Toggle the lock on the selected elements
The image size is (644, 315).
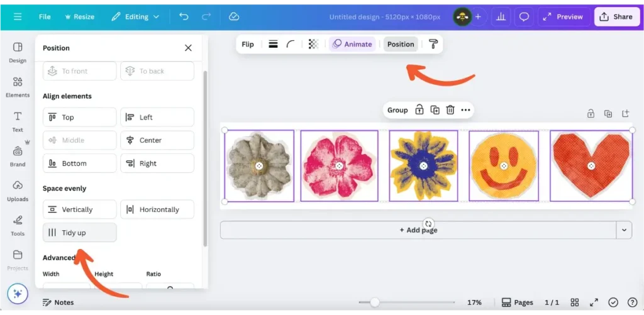click(x=419, y=110)
